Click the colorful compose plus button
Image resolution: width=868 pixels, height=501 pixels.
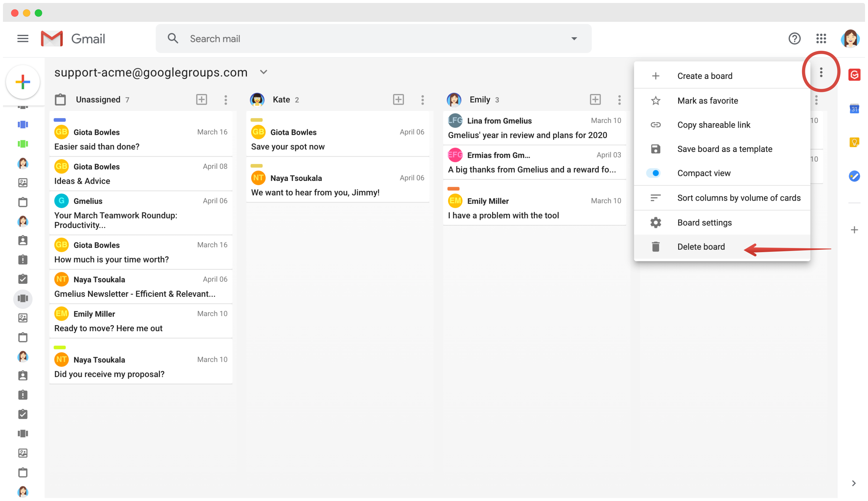point(23,82)
